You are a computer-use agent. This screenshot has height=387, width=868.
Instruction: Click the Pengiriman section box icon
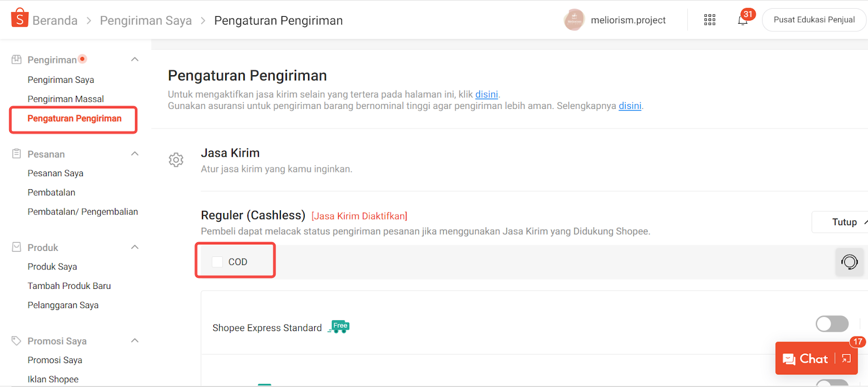pyautogui.click(x=17, y=60)
